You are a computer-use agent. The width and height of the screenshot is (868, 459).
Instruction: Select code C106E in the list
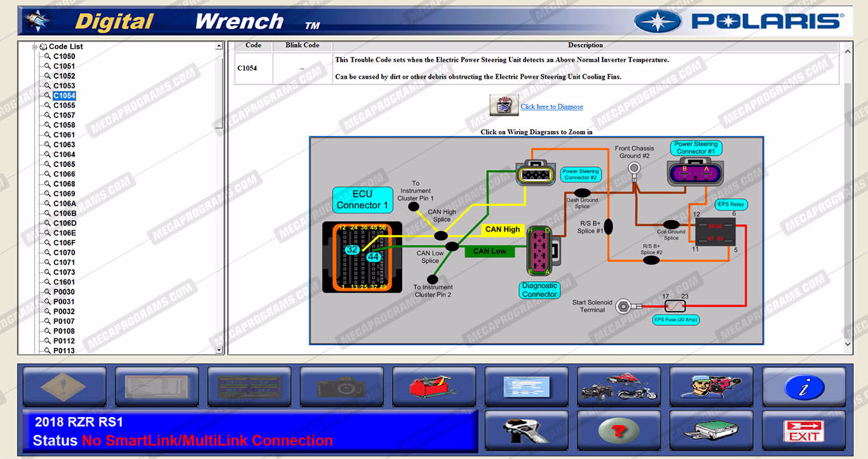(x=65, y=233)
